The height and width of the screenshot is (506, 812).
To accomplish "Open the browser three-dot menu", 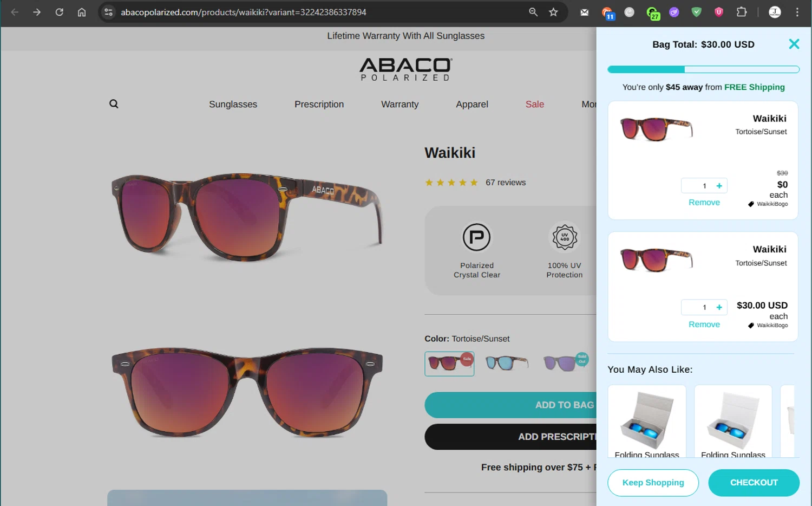I will coord(797,12).
